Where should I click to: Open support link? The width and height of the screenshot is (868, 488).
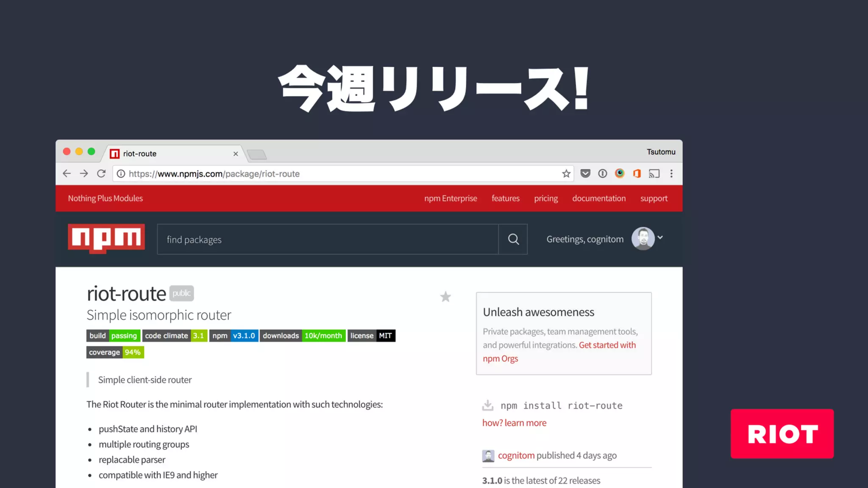click(654, 199)
